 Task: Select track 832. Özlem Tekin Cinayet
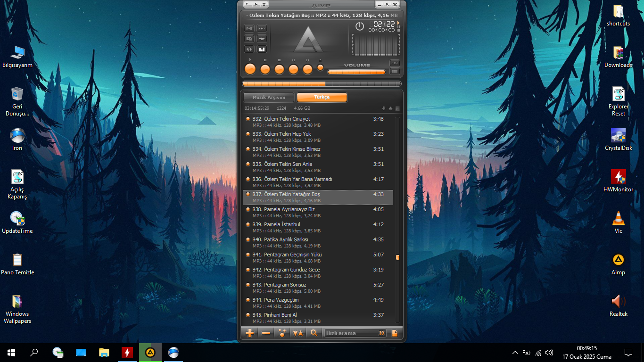[x=318, y=122]
